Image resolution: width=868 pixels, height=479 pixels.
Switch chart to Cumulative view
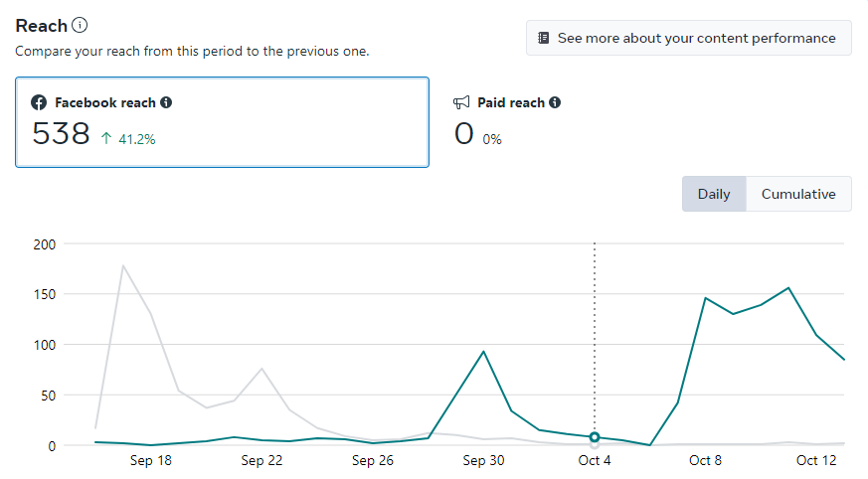[x=798, y=194]
